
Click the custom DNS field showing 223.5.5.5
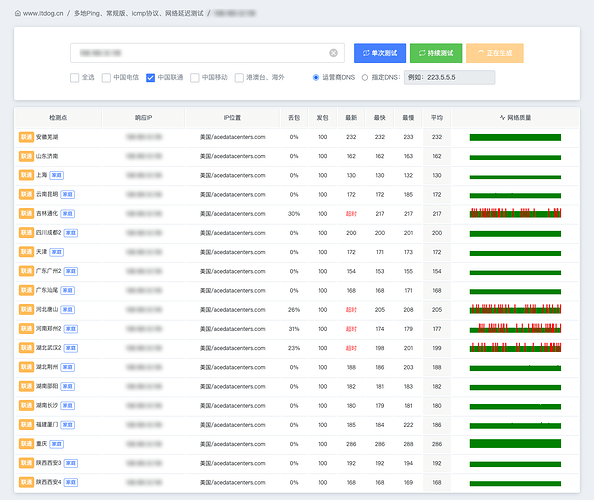[x=449, y=78]
